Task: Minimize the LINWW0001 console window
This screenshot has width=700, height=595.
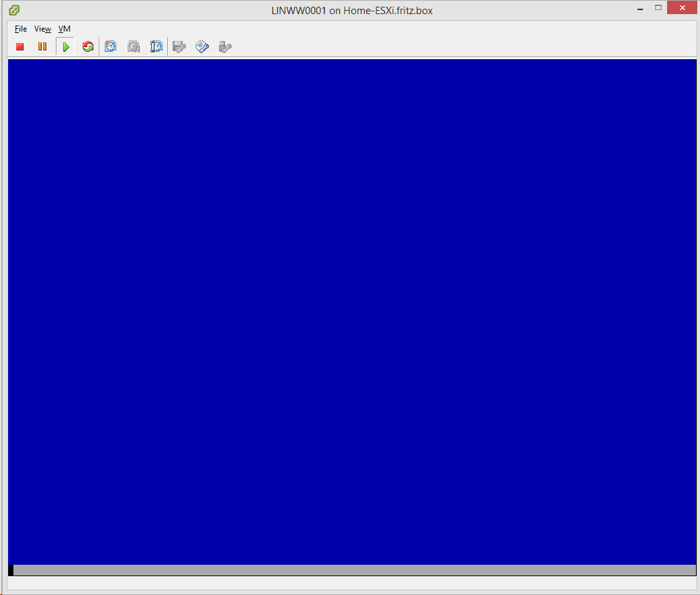Action: pos(640,8)
